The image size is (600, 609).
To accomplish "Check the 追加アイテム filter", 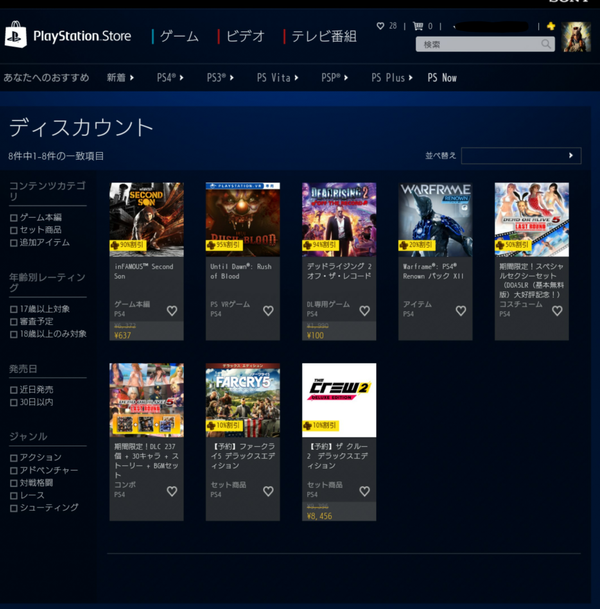I will (14, 243).
